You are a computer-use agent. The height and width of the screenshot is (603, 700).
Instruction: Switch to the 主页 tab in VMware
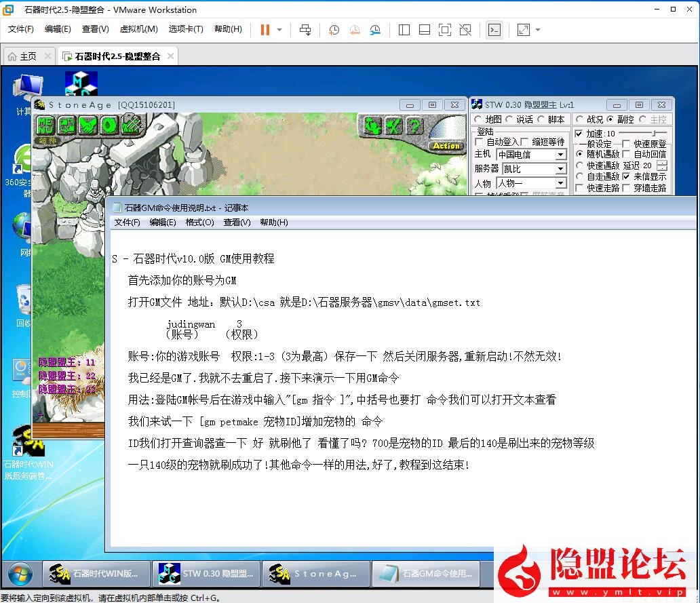click(x=27, y=57)
